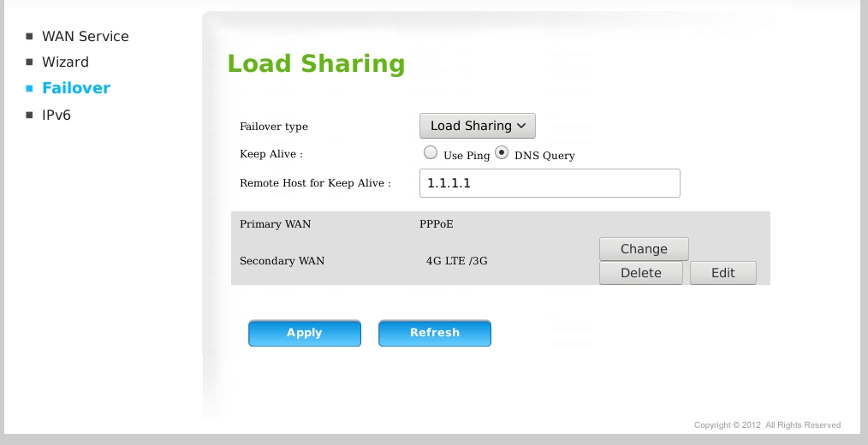Open the Failover type dropdown

[477, 126]
